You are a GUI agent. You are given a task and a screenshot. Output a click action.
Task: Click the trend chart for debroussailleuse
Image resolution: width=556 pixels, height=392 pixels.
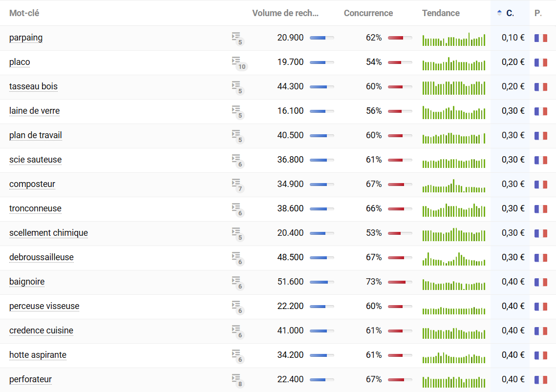point(454,258)
